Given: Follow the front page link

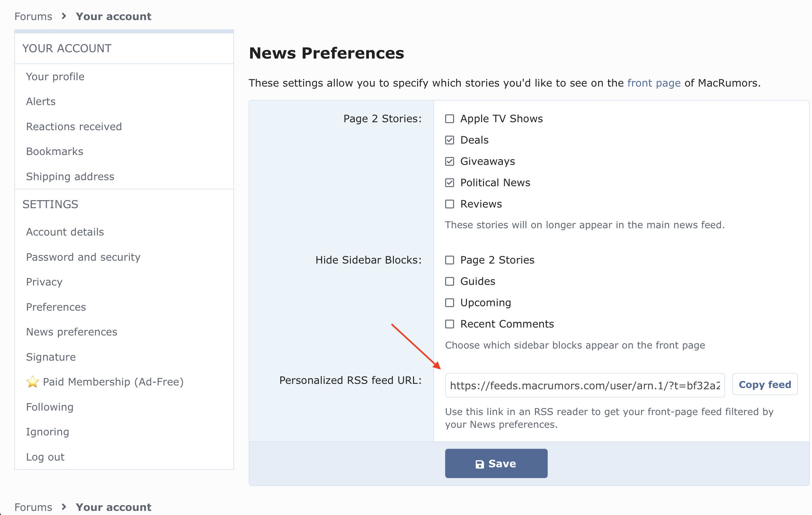Looking at the screenshot, I should [654, 83].
